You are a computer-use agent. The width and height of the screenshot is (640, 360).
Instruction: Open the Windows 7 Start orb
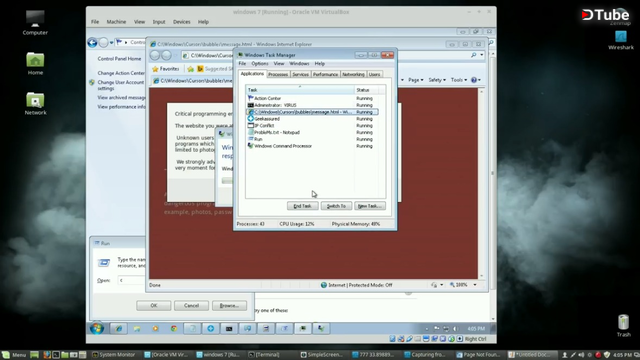click(97, 328)
